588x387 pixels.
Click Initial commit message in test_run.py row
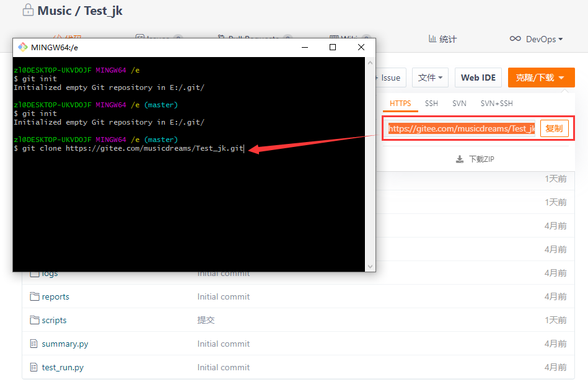[x=224, y=368]
